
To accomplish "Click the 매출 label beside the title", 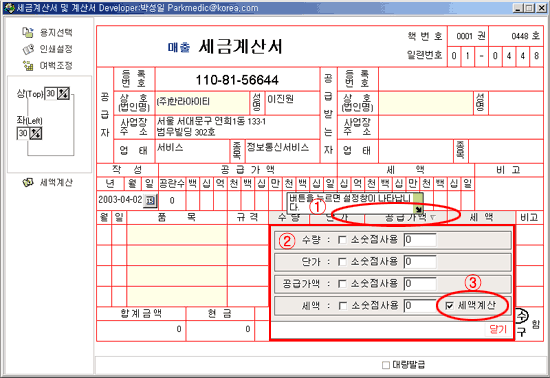I will tap(179, 47).
